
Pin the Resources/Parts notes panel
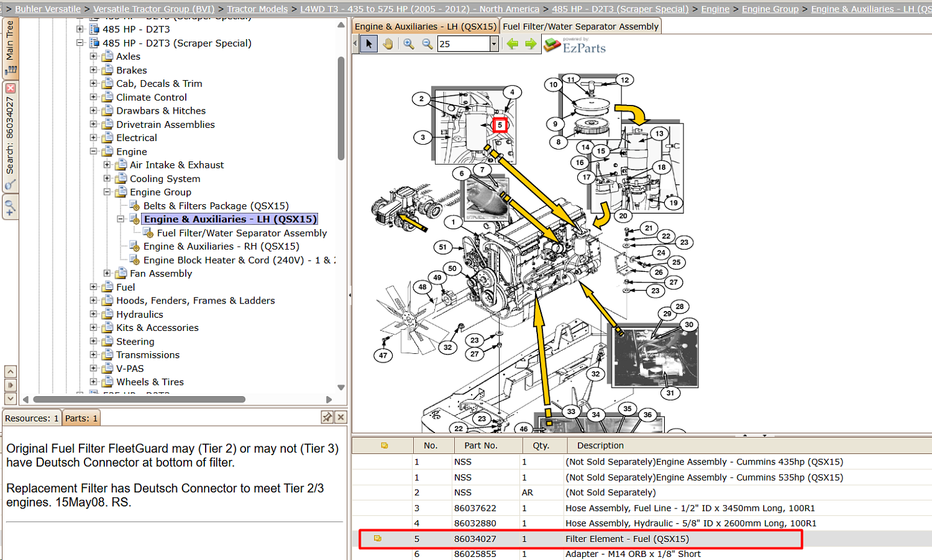tap(327, 417)
